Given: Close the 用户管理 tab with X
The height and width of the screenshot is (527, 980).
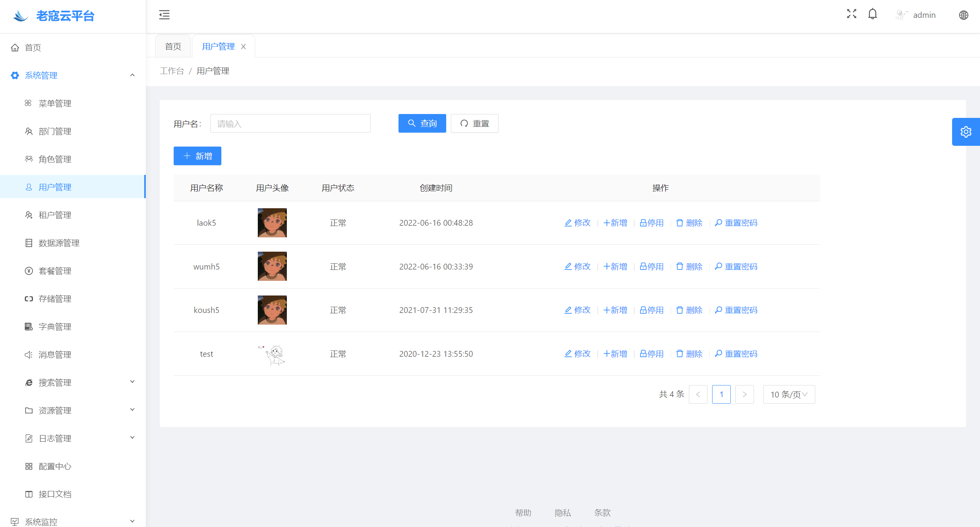Looking at the screenshot, I should click(x=243, y=47).
